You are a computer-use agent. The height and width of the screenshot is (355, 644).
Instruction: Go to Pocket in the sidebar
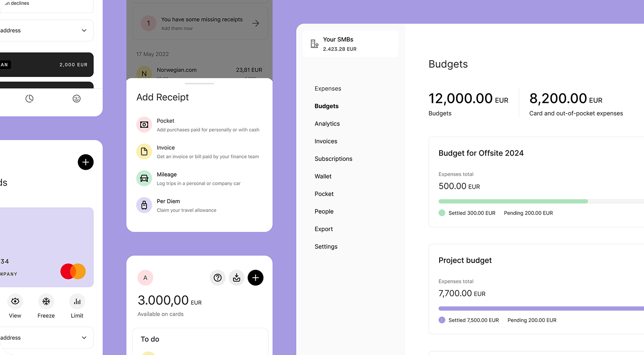pos(324,194)
